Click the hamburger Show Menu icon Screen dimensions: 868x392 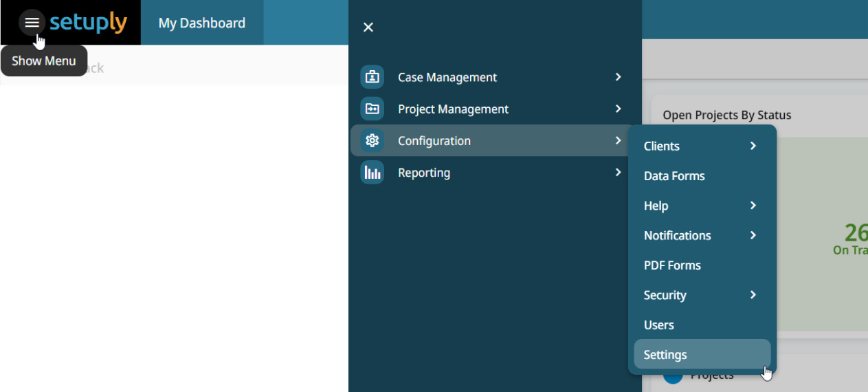[32, 23]
